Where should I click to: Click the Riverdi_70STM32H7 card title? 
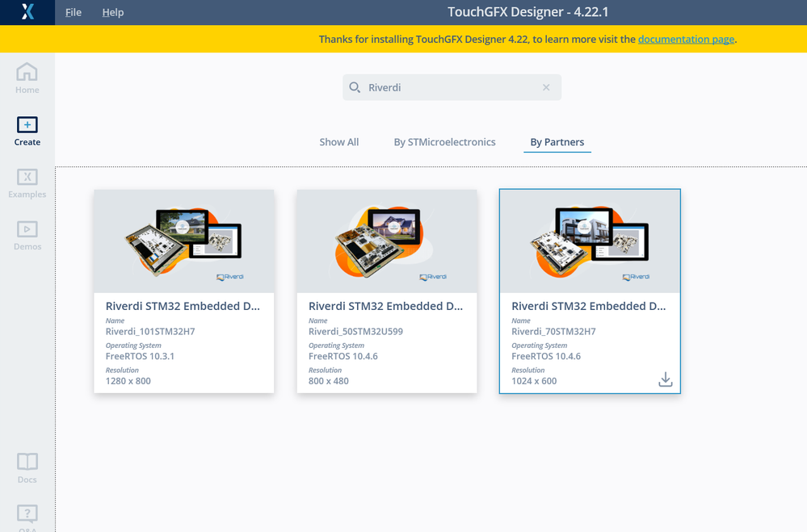(x=588, y=306)
